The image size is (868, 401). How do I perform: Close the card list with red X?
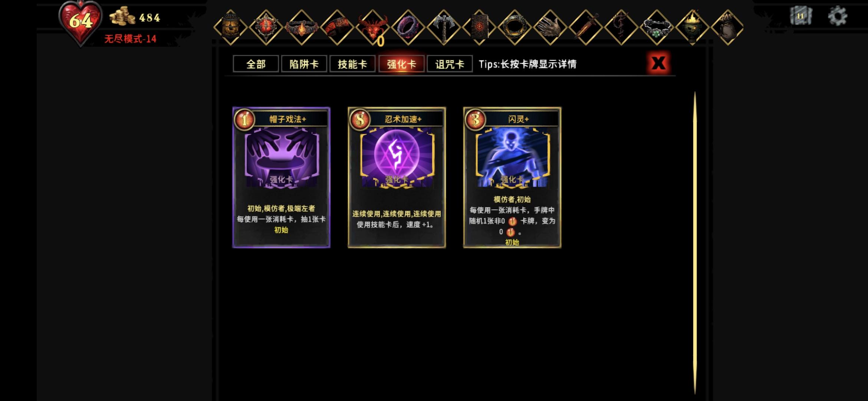tap(658, 63)
